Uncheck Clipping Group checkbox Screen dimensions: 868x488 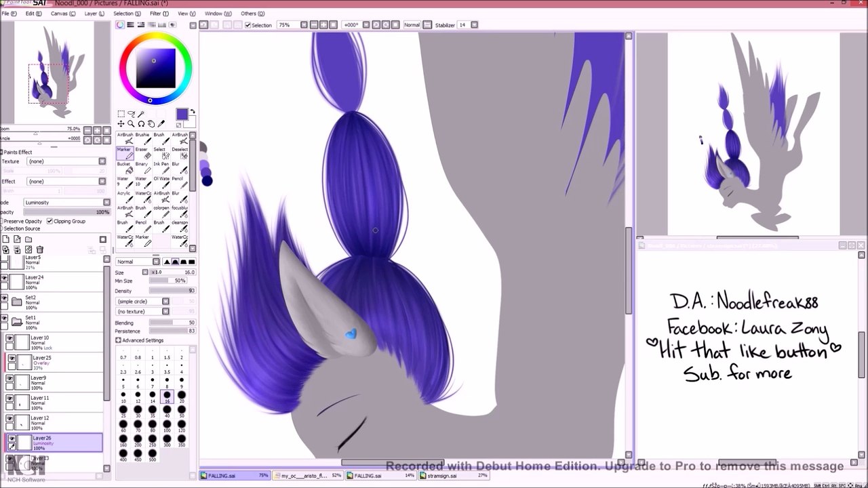[50, 221]
